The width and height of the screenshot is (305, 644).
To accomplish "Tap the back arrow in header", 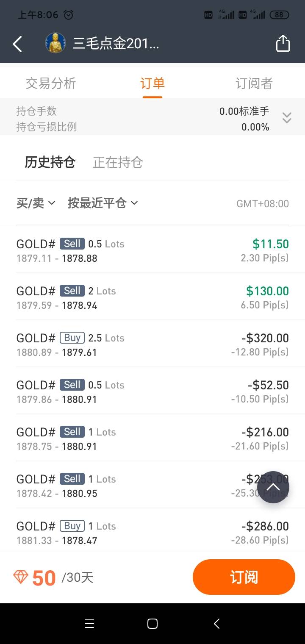I will 17,44.
